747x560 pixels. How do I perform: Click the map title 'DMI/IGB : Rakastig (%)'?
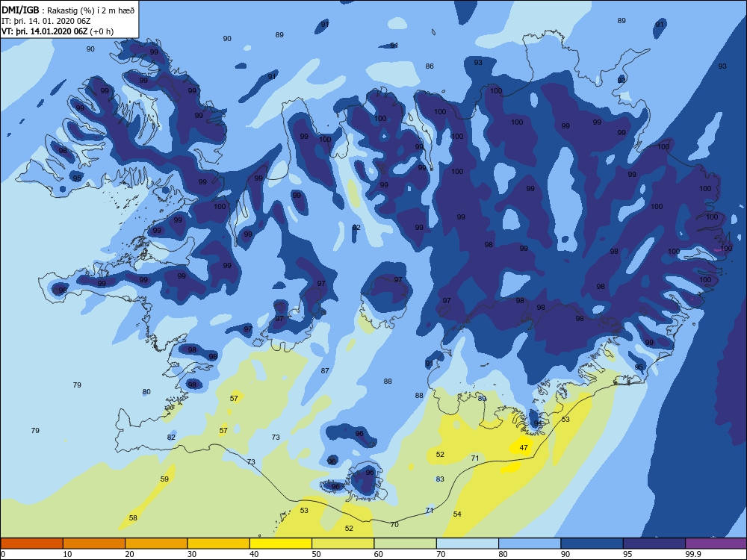click(x=46, y=10)
